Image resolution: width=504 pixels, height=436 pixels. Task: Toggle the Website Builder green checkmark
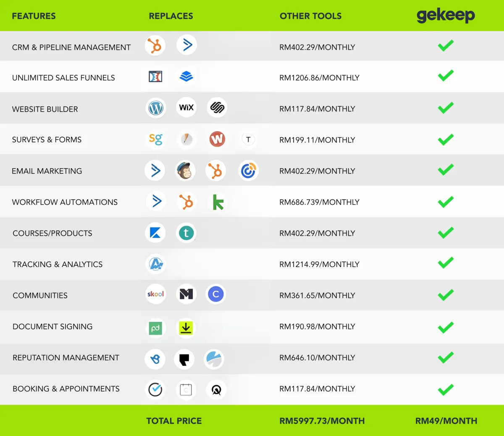click(446, 108)
